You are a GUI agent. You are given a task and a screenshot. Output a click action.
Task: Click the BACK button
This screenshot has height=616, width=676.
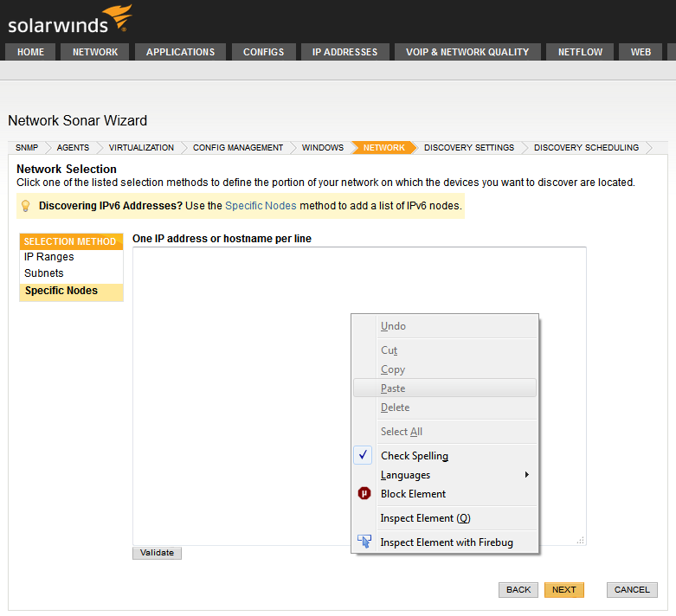(518, 590)
